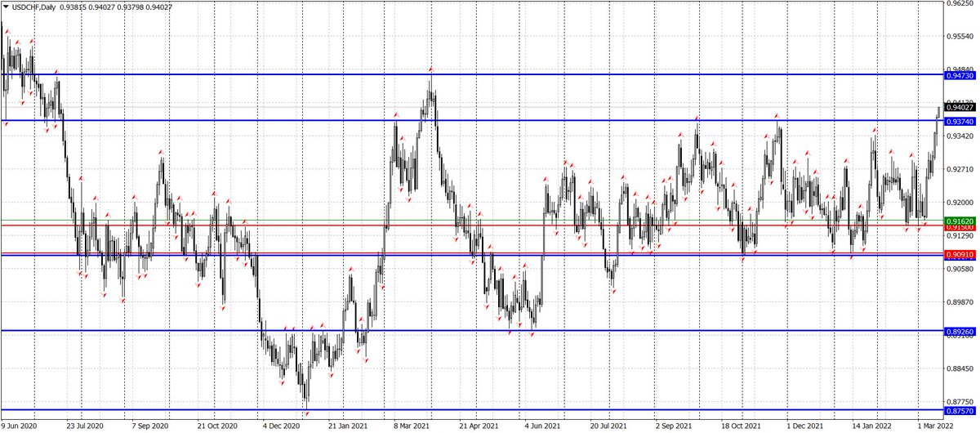This screenshot has width=980, height=433.
Task: Click the blue price tag 0.93740
Action: coord(959,121)
